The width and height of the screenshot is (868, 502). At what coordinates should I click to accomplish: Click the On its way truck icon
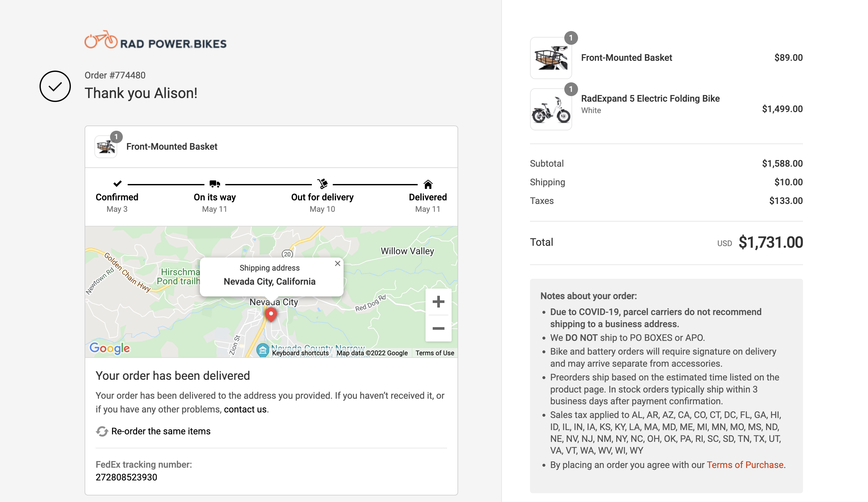click(215, 184)
